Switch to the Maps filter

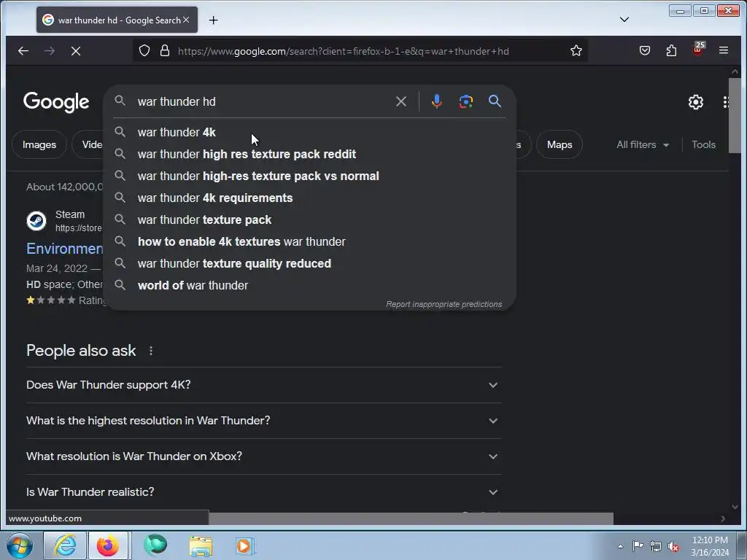[x=560, y=145]
